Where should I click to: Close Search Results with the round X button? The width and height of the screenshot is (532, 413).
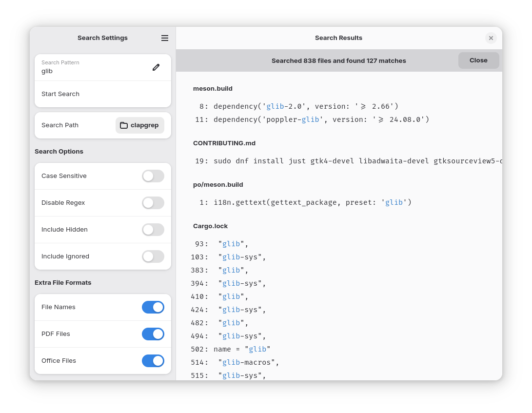[491, 38]
